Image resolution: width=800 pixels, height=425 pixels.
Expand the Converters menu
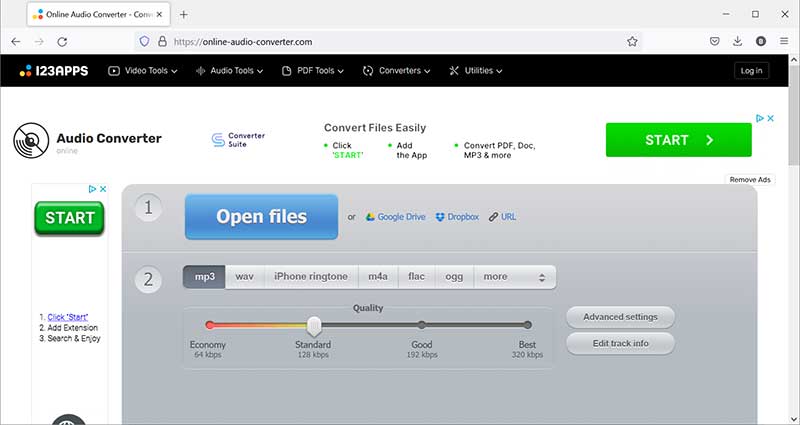pyautogui.click(x=396, y=71)
